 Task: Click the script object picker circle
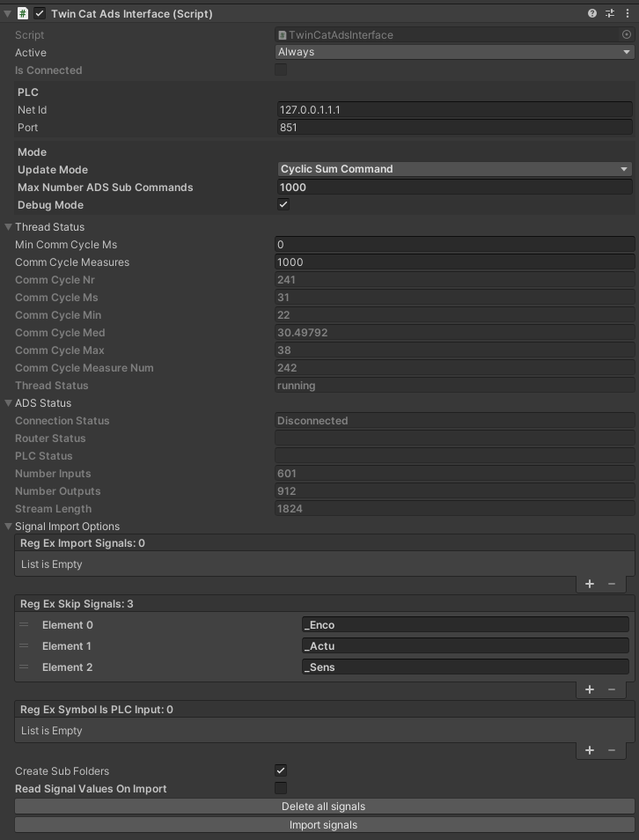[626, 35]
